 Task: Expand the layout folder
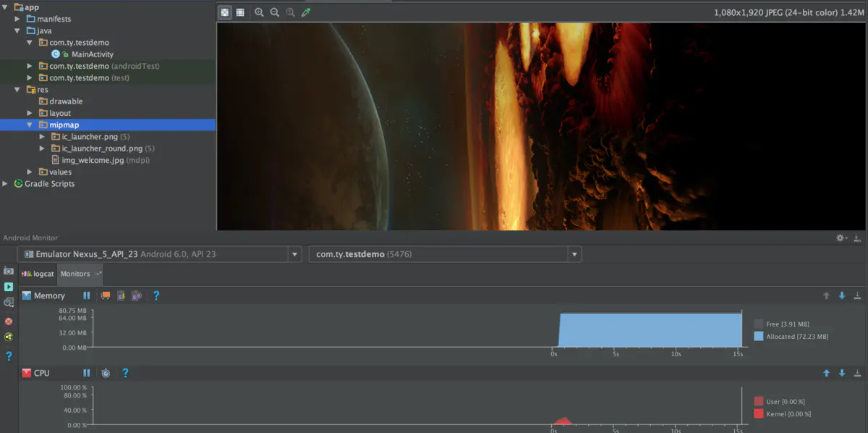pyautogui.click(x=30, y=113)
